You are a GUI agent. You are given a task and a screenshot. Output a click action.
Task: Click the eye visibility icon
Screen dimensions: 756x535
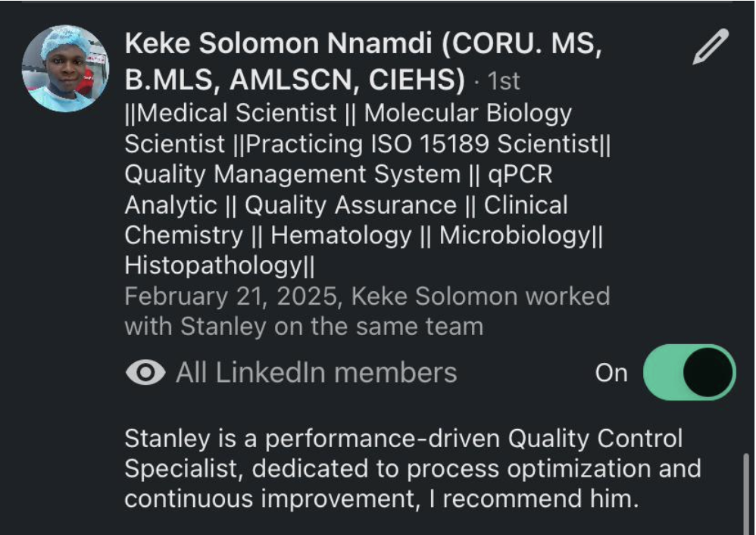click(x=145, y=372)
